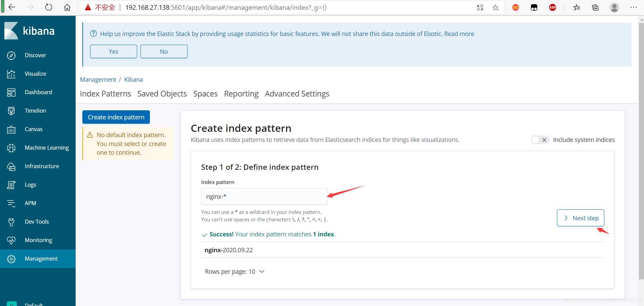Click the Kibana logo
The width and height of the screenshot is (644, 306).
pyautogui.click(x=30, y=31)
